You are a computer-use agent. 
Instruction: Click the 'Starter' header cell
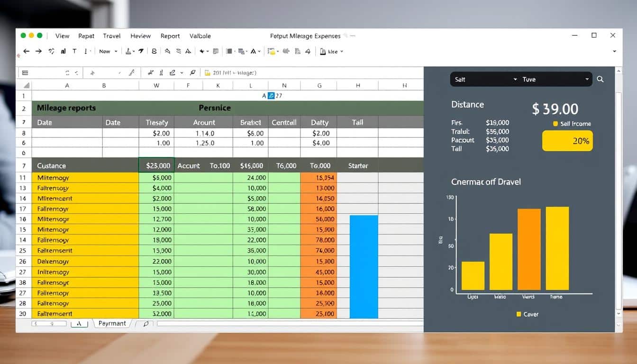[x=357, y=165]
